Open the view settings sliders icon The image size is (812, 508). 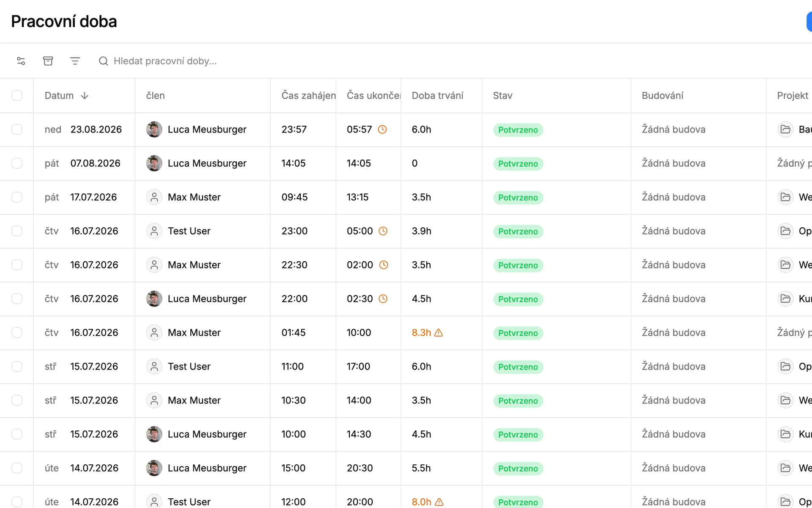(x=21, y=61)
